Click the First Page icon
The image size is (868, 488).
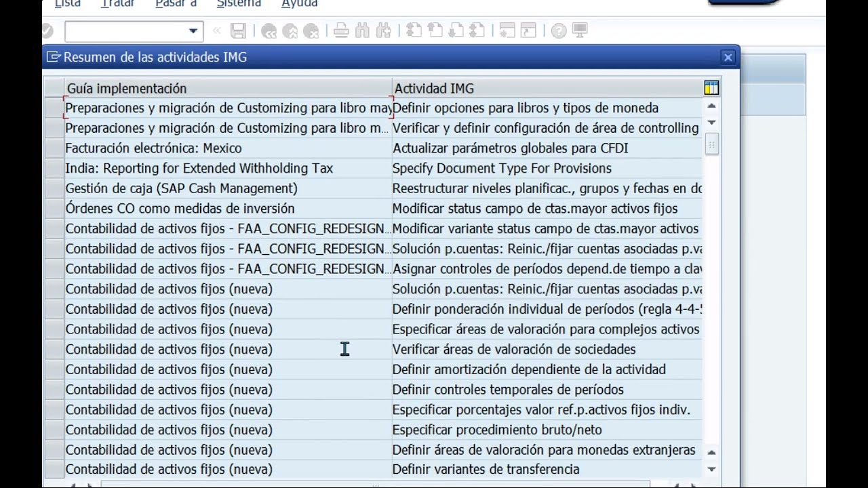coord(414,30)
